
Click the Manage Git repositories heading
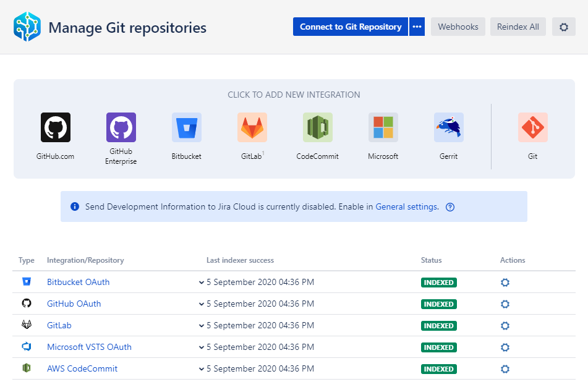point(127,28)
